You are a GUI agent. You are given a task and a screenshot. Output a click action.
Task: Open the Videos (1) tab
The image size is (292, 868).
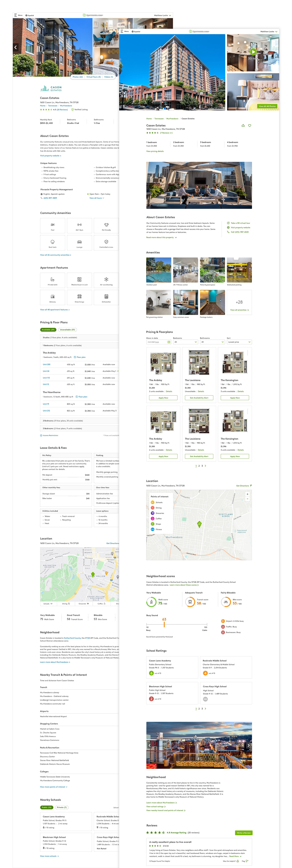[108, 77]
